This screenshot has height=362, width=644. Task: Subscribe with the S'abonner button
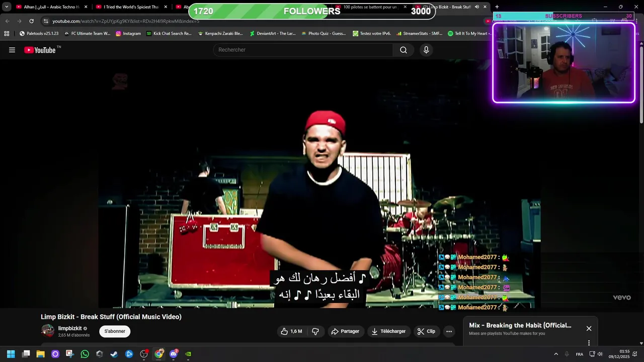click(115, 331)
